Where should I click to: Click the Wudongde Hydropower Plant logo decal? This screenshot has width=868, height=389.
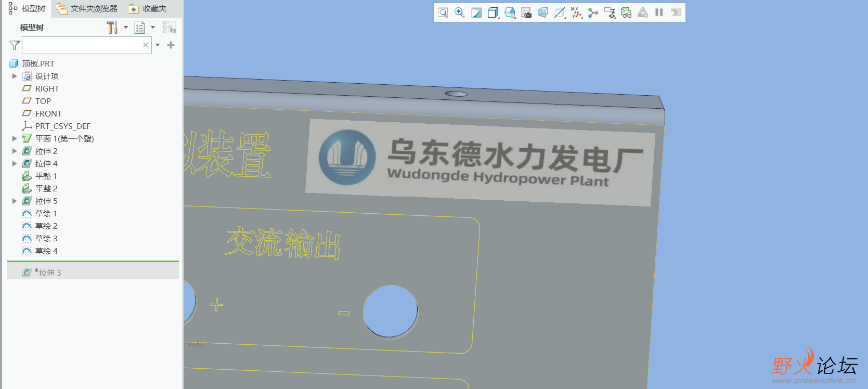click(479, 163)
